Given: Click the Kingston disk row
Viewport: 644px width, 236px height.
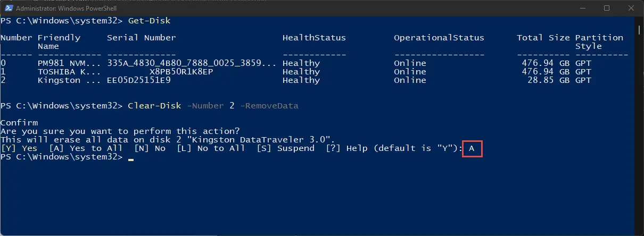Looking at the screenshot, I should pos(314,80).
